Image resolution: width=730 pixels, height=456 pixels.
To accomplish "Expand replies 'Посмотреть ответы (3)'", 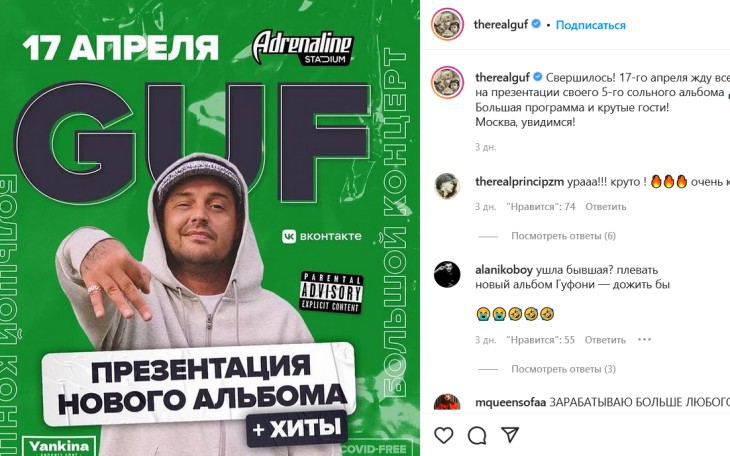I will 563,369.
